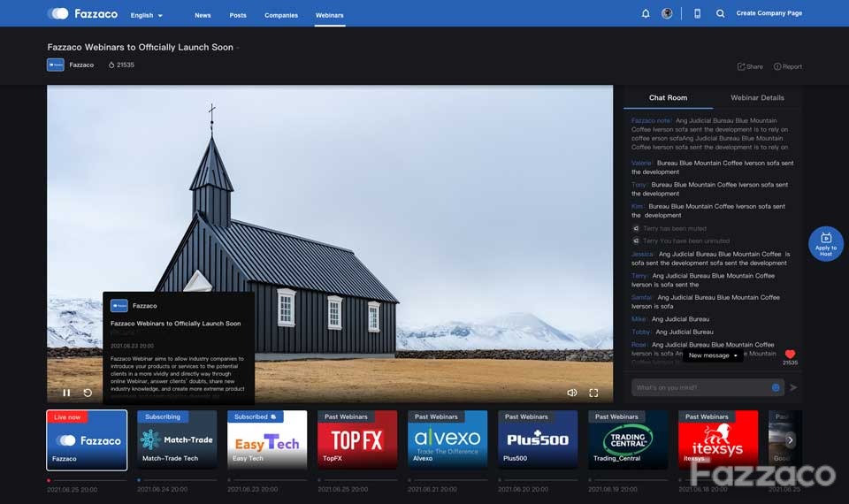The width and height of the screenshot is (849, 504).
Task: Open the Easy Tech webinar card
Action: tap(267, 440)
